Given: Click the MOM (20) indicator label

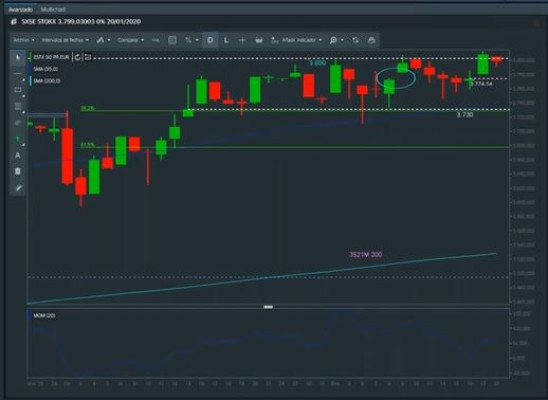Looking at the screenshot, I should pos(44,315).
